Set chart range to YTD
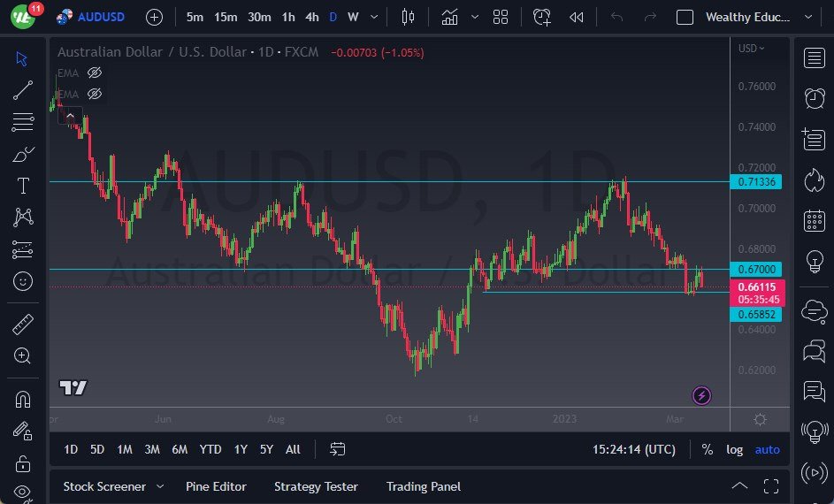The image size is (834, 504). [210, 449]
